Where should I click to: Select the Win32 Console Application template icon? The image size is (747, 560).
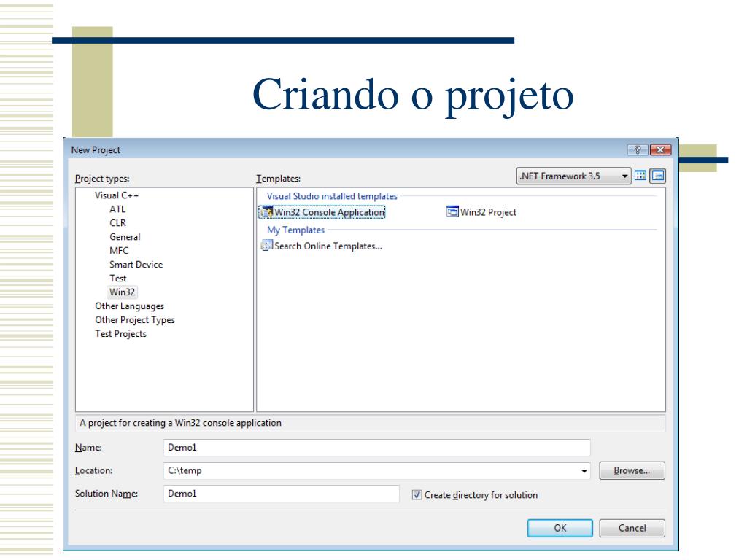pos(267,212)
